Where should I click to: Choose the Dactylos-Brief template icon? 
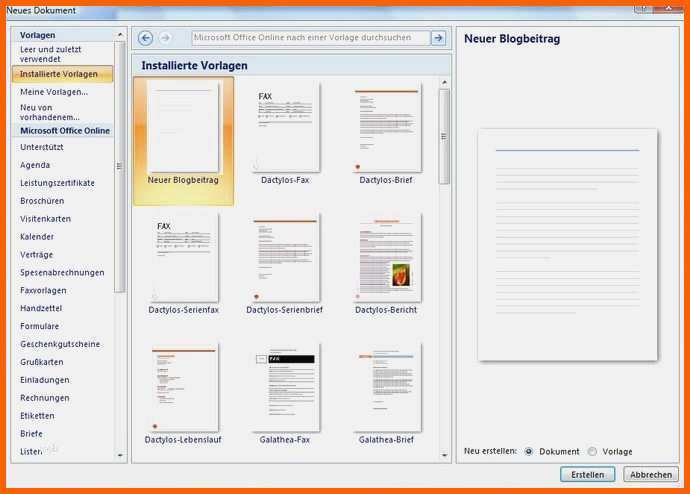click(386, 128)
